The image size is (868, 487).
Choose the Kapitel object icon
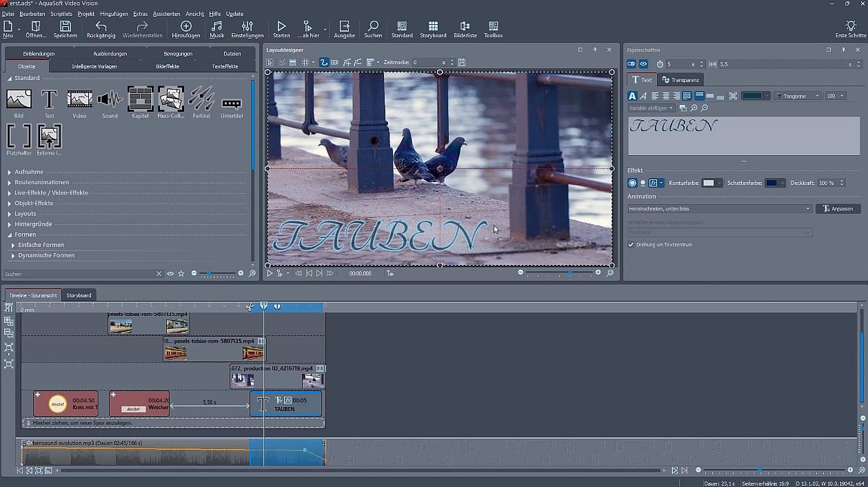coord(141,101)
